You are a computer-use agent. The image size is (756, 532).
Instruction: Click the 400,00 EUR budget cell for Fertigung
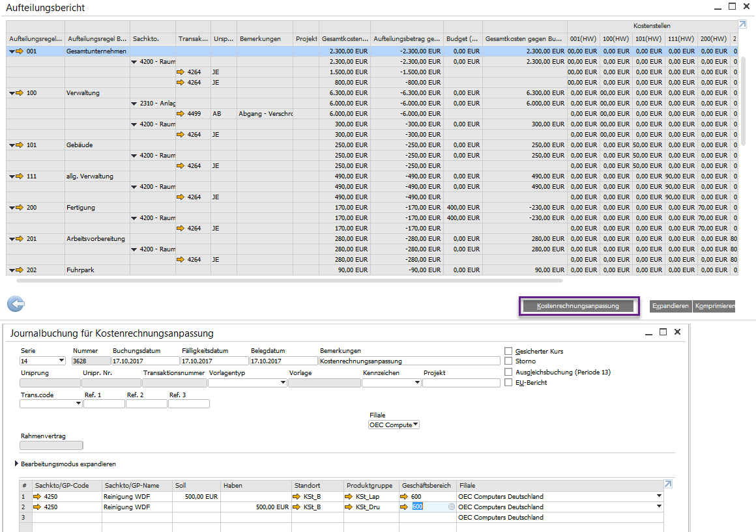pos(463,208)
